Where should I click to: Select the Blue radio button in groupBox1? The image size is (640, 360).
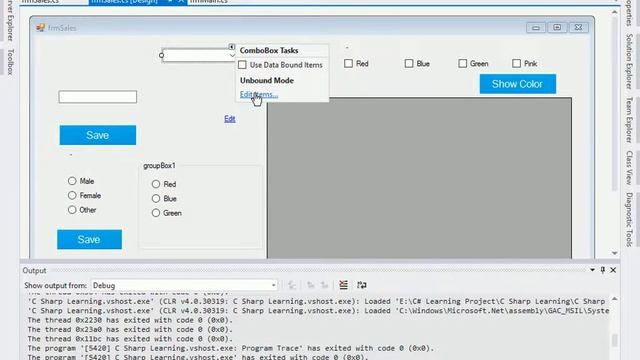pyautogui.click(x=156, y=198)
